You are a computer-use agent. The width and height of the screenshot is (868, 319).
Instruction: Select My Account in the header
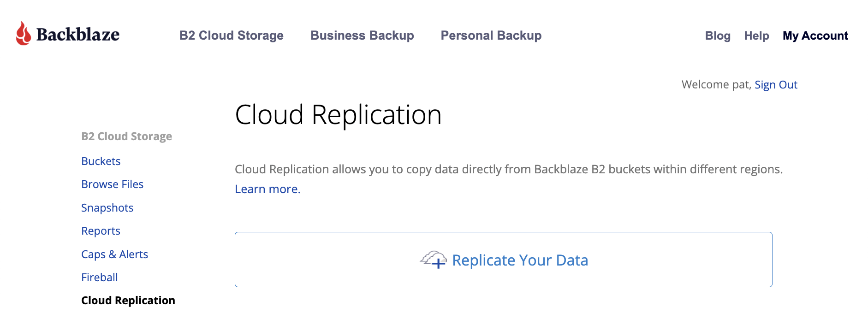[815, 36]
